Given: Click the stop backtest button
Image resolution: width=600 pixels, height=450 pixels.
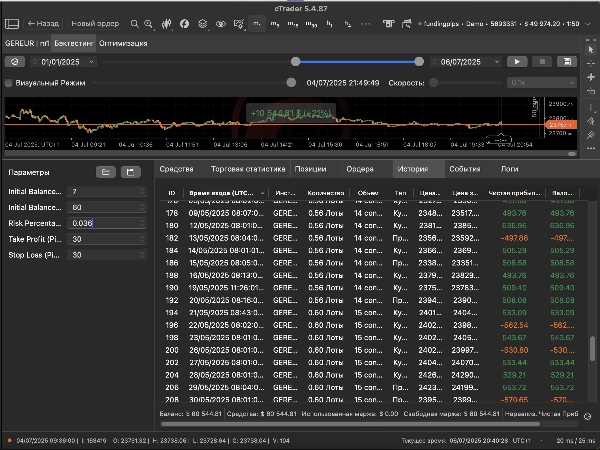Looking at the screenshot, I should [543, 61].
